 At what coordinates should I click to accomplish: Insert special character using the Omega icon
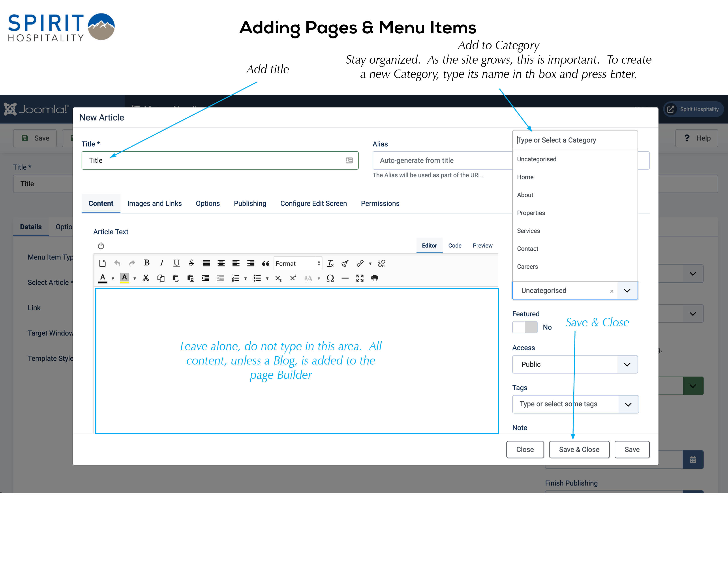(330, 278)
